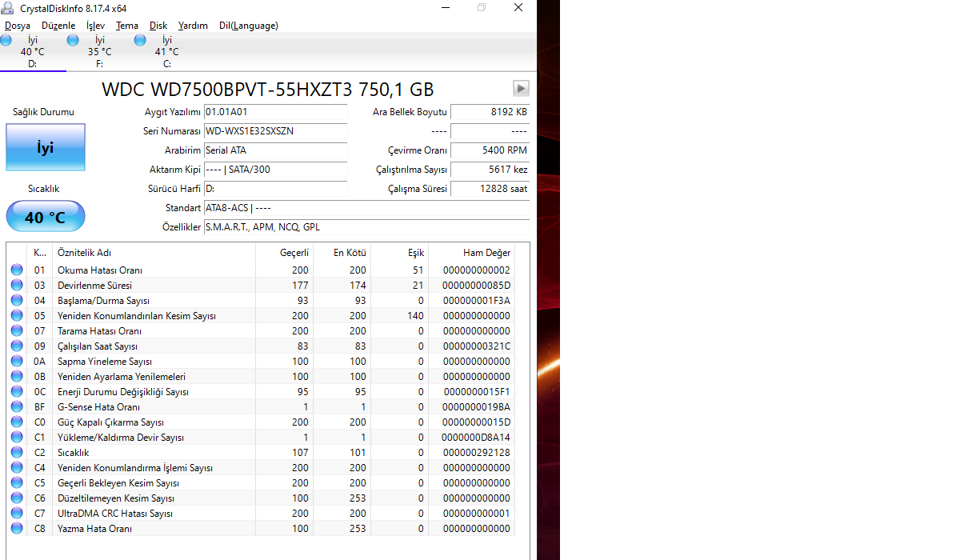The image size is (956, 560).
Task: Click status orb for Enerji Durumu Değişikliği Sayısı
Action: pos(17,392)
